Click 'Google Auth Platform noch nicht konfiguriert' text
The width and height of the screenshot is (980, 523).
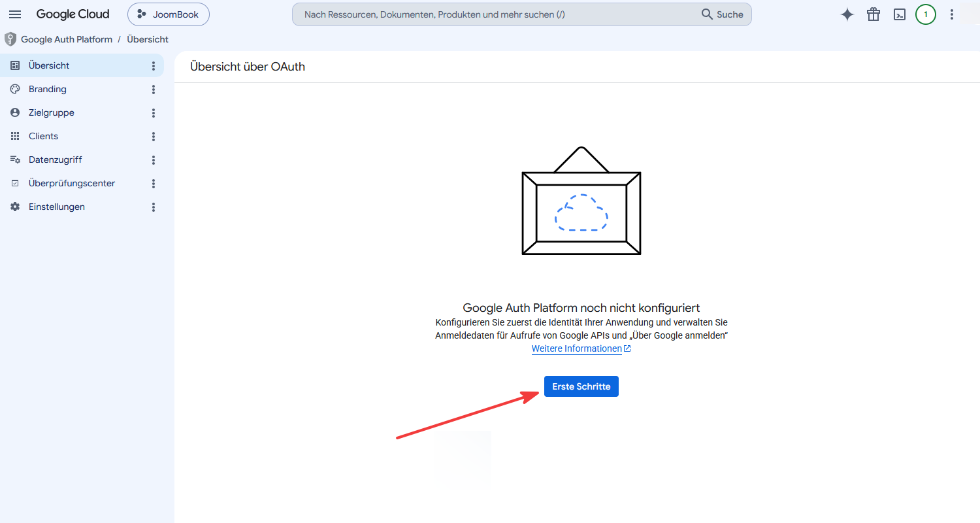[x=581, y=308]
